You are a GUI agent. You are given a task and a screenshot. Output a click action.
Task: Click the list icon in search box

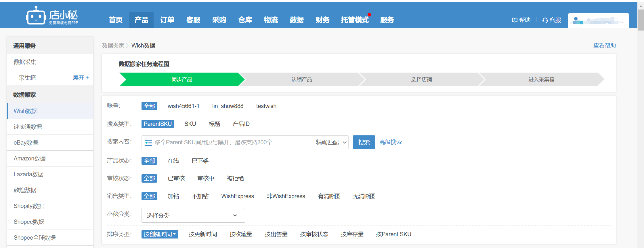tap(148, 143)
